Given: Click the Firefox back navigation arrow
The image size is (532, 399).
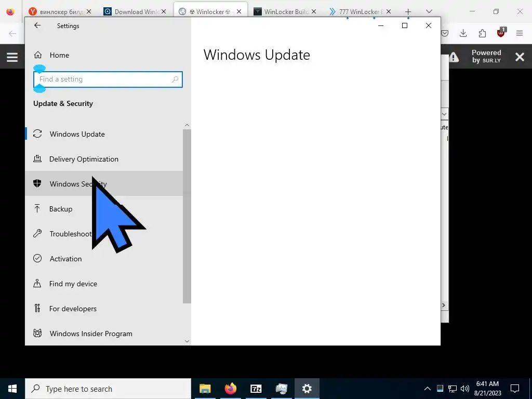Looking at the screenshot, I should coord(12,33).
